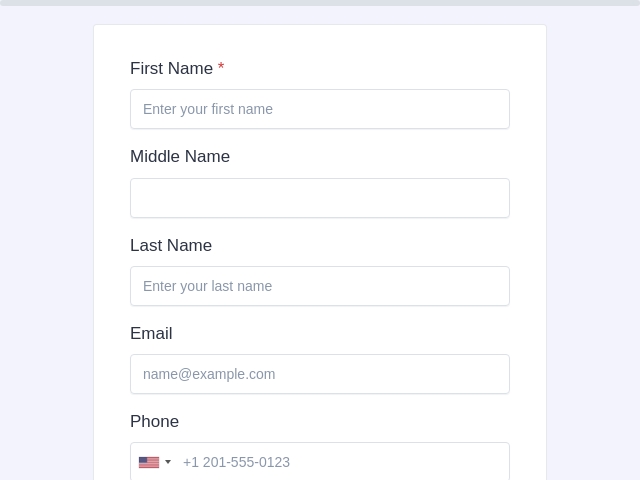Focus the Email address input field
The width and height of the screenshot is (640, 480).
pos(320,374)
